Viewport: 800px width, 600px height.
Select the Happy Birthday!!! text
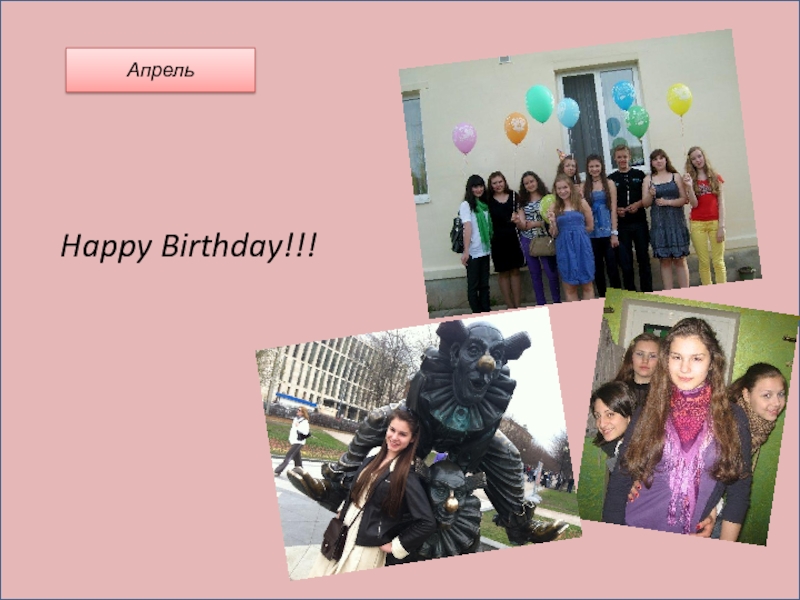188,246
